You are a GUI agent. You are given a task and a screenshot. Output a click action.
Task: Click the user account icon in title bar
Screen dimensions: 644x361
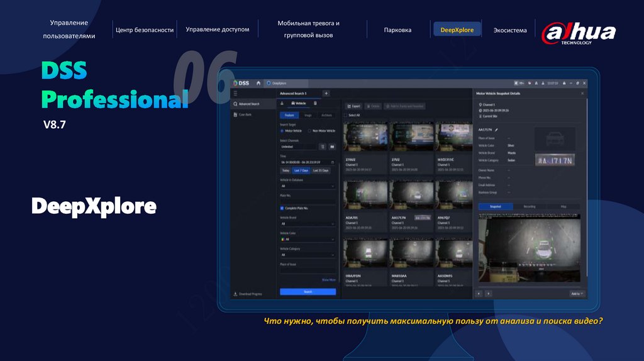(543, 84)
